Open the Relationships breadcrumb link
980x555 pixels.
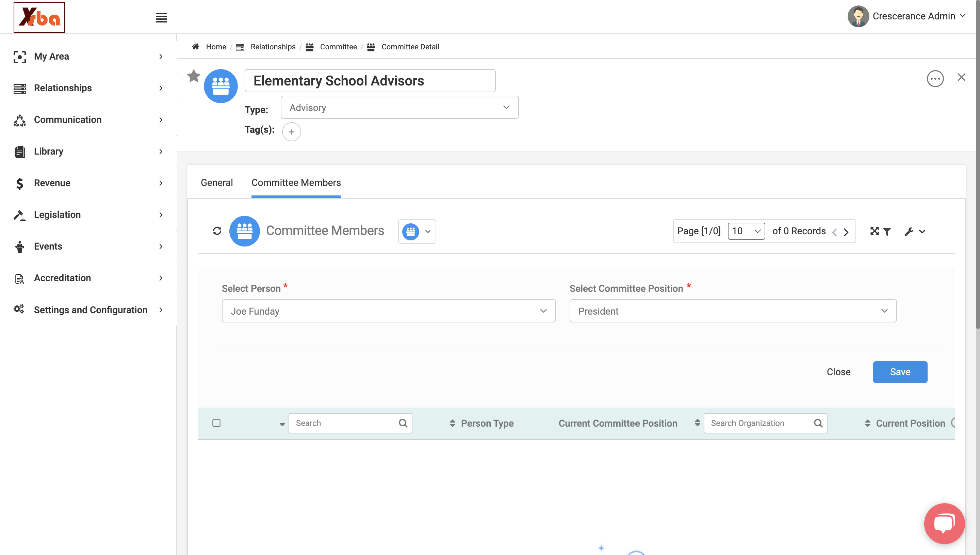(273, 47)
